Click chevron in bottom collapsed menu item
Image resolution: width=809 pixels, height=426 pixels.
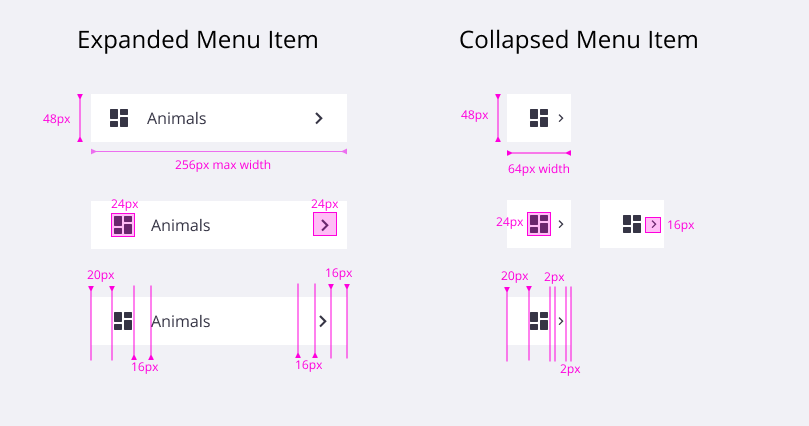(561, 321)
